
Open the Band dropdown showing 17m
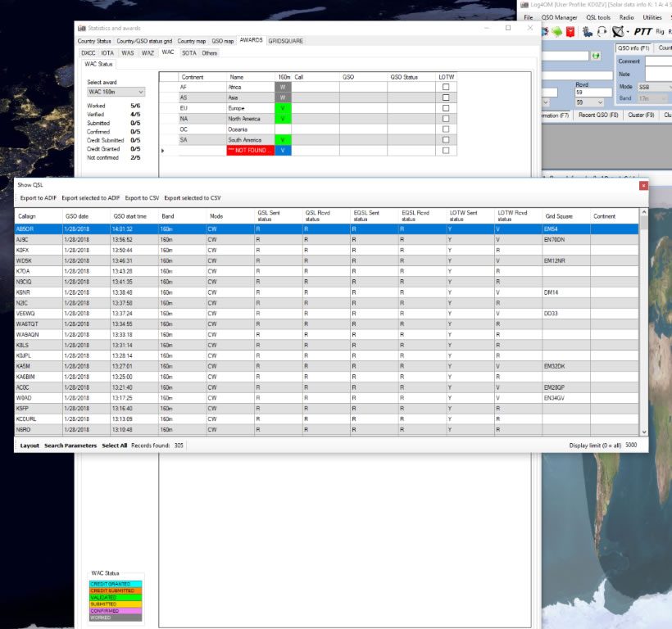[x=653, y=98]
